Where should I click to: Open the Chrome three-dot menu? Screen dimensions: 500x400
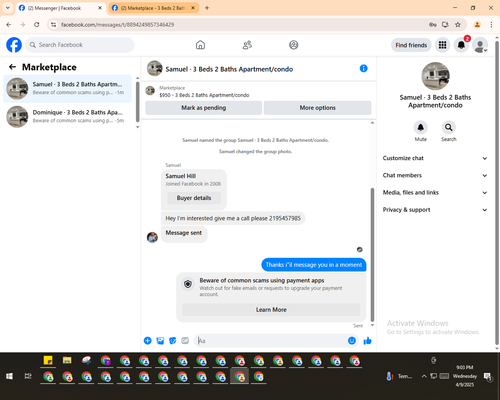pos(491,25)
